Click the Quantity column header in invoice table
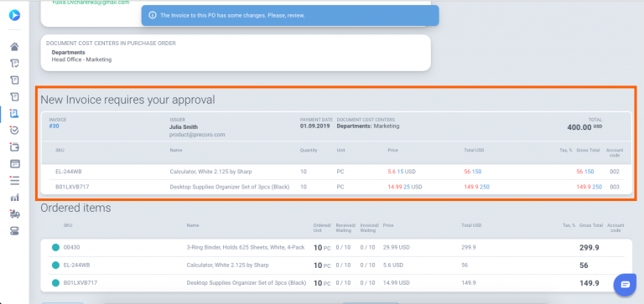644x304 pixels. (309, 150)
